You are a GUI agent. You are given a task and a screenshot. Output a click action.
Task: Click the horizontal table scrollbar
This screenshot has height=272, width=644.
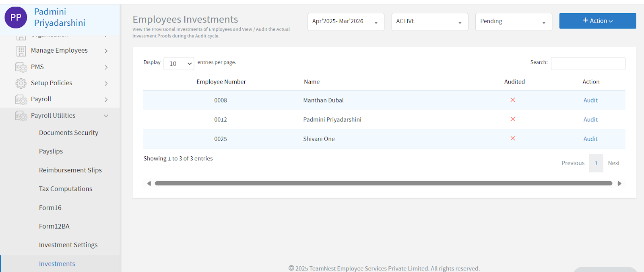[x=383, y=184]
